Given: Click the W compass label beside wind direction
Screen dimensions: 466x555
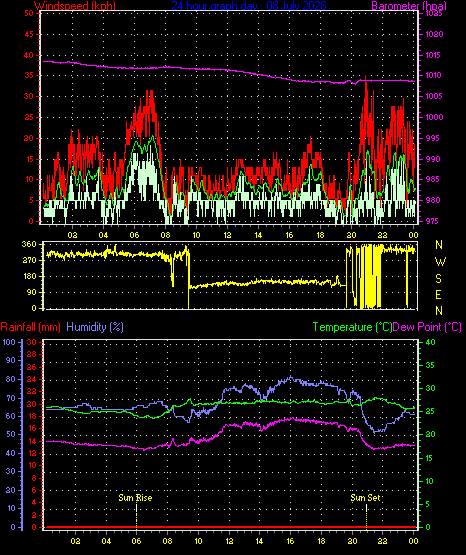Looking at the screenshot, I should pyautogui.click(x=440, y=262).
